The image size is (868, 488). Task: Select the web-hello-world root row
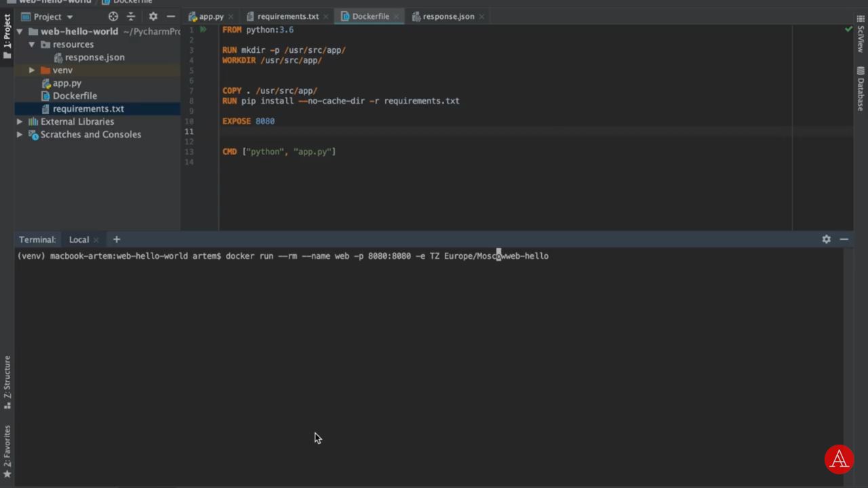coord(97,31)
